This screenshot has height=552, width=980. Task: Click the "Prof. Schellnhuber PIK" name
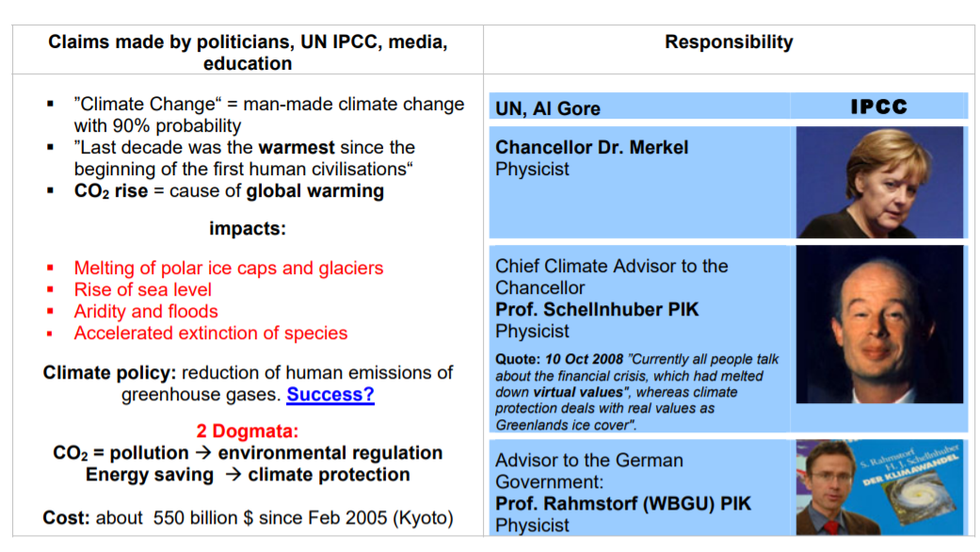pyautogui.click(x=597, y=309)
